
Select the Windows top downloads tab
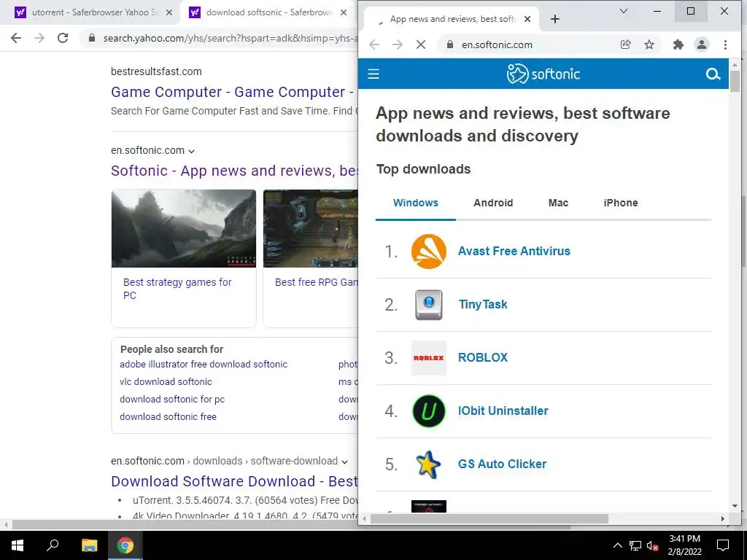[415, 203]
